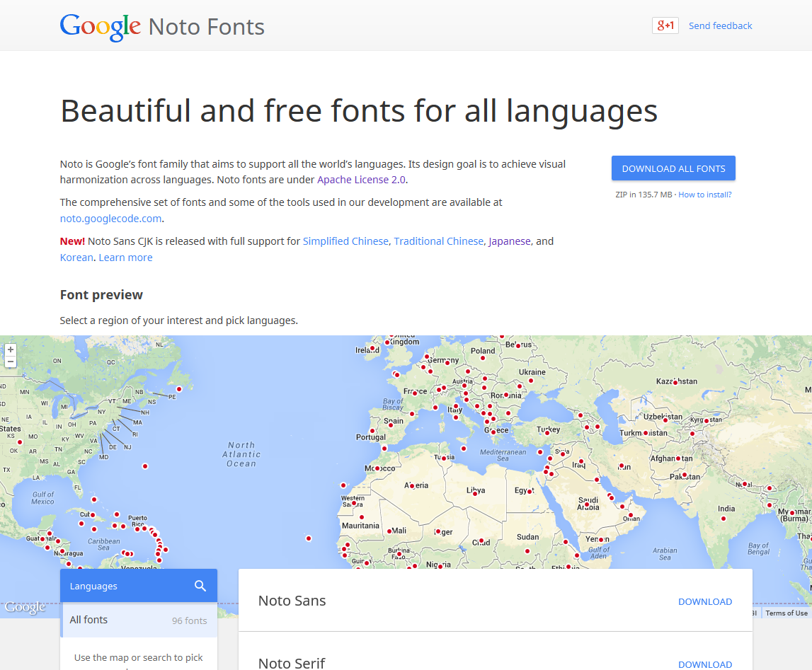Zoom out on the map
Screen dimensions: 812x670
point(11,361)
